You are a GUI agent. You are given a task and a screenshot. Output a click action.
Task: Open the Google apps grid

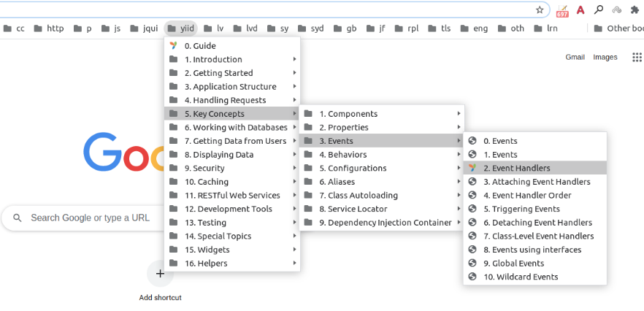click(x=637, y=57)
